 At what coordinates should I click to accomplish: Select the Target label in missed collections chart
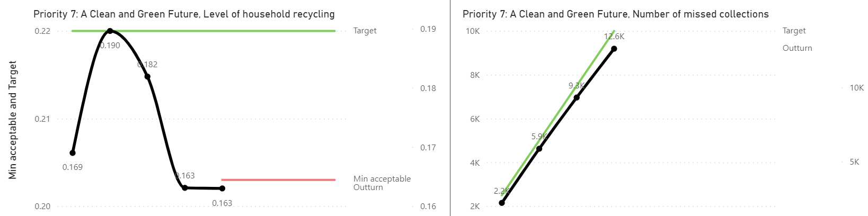point(794,31)
